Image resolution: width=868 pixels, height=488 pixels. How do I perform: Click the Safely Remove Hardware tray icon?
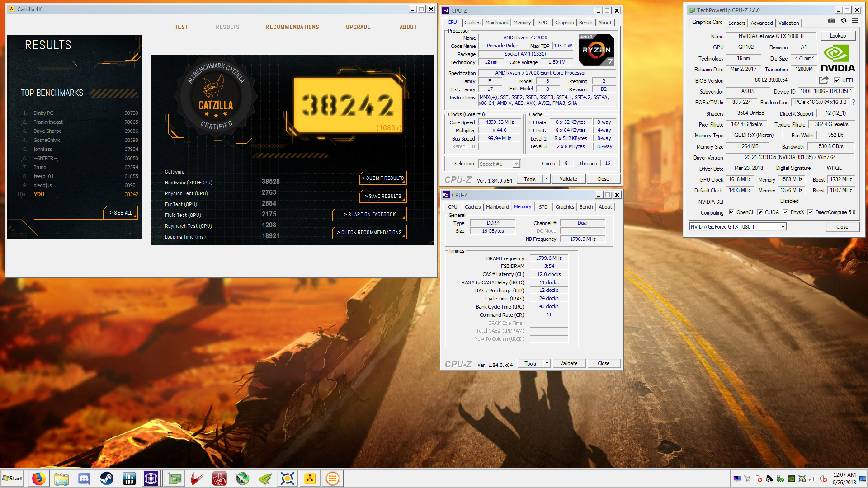pyautogui.click(x=780, y=479)
